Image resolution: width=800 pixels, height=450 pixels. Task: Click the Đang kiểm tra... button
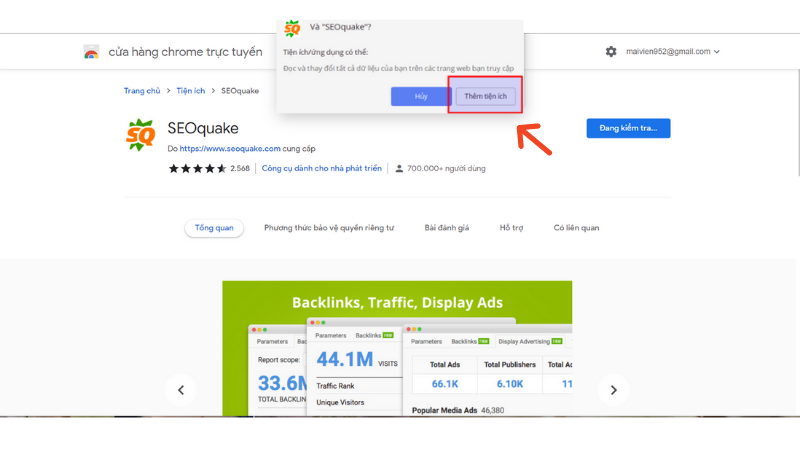point(628,128)
